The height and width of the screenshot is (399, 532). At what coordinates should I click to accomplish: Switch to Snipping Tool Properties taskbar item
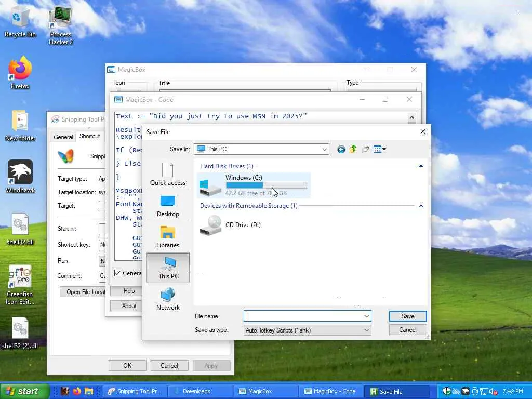pos(135,391)
